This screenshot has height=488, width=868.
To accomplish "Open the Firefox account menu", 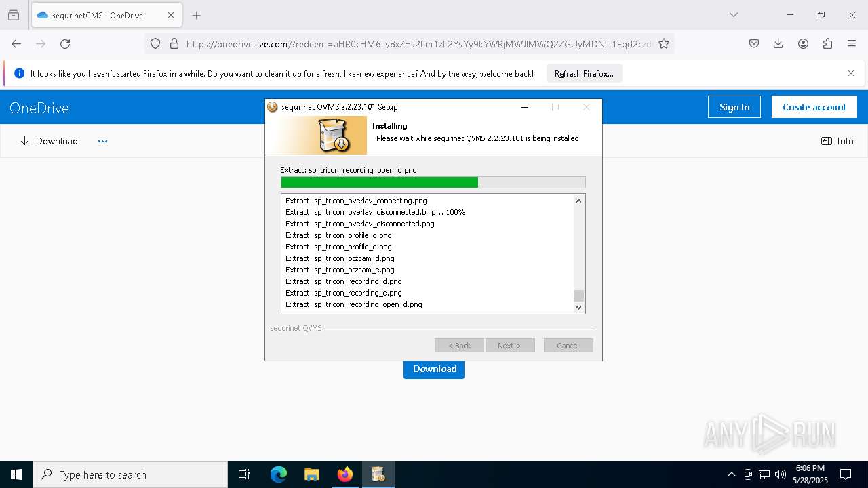I will [803, 43].
